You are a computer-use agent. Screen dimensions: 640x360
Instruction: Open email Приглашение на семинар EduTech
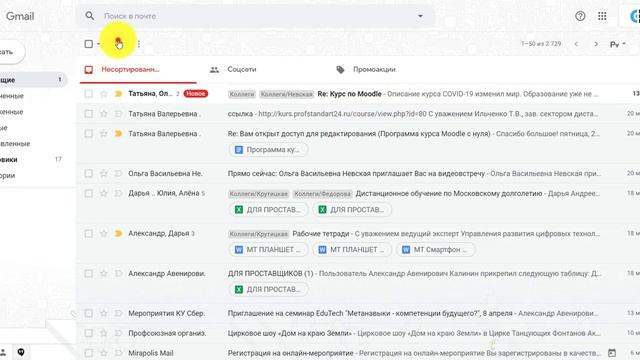click(x=358, y=313)
